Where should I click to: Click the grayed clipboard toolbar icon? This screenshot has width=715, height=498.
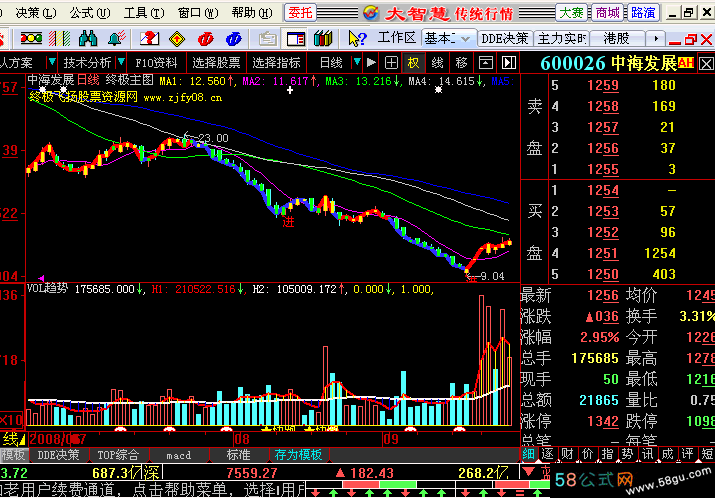pyautogui.click(x=268, y=39)
